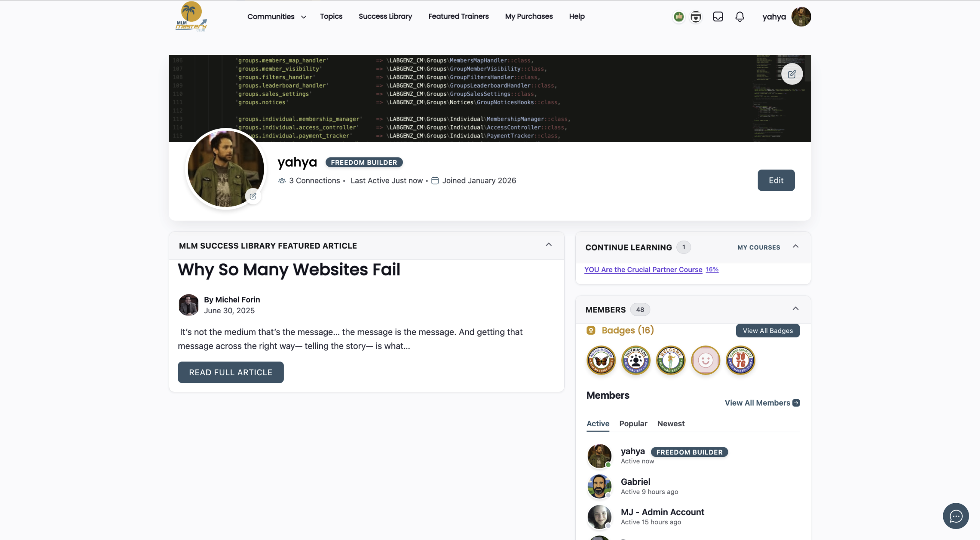
Task: Click the Edit profile button
Action: tap(776, 180)
